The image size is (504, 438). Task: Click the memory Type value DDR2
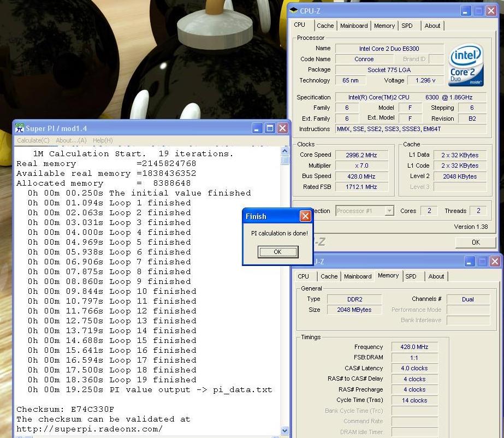(354, 299)
